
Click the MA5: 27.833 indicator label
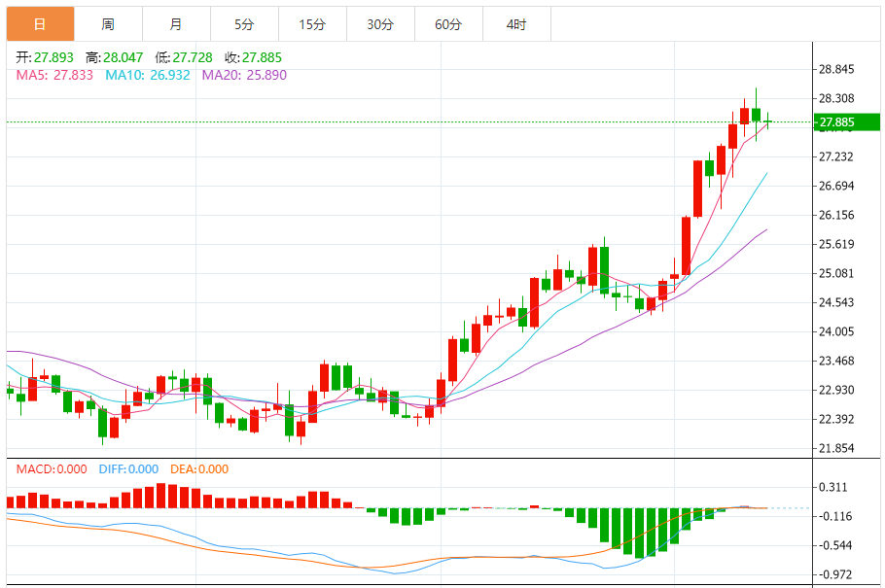(x=54, y=75)
